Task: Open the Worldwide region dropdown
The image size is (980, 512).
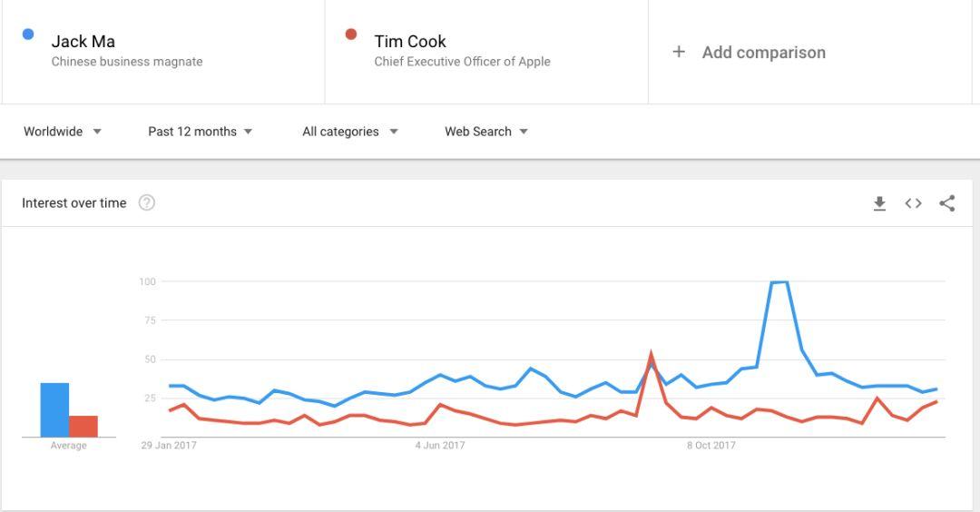Action: tap(63, 132)
